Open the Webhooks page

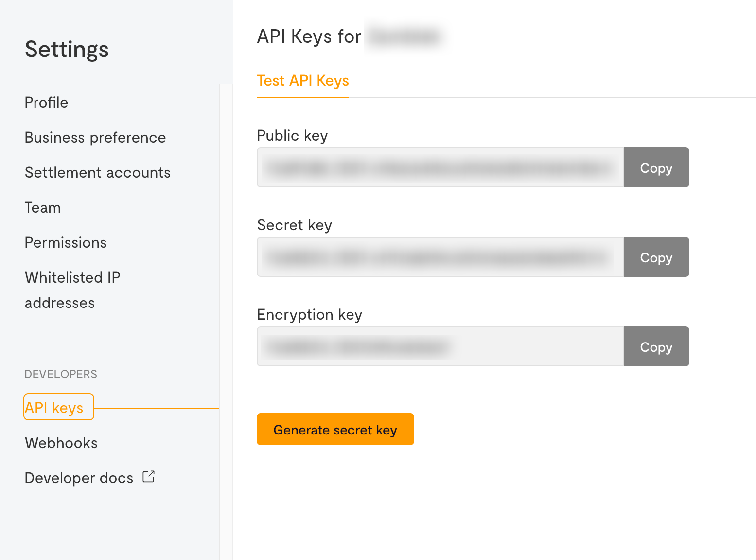[x=61, y=443]
